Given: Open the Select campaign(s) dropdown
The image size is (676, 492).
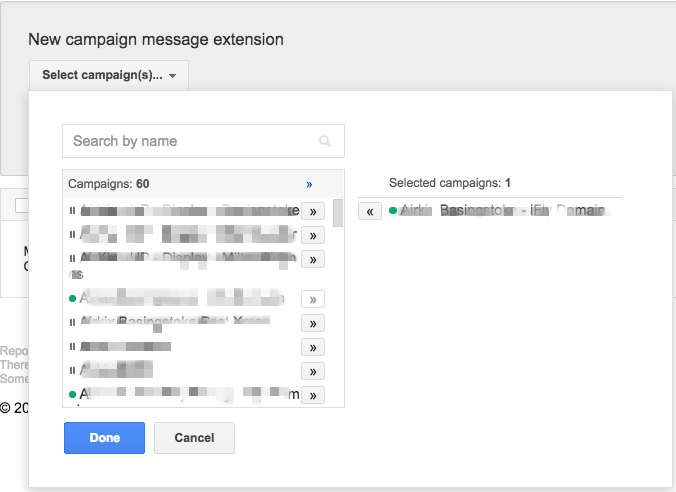Looking at the screenshot, I should pyautogui.click(x=109, y=75).
